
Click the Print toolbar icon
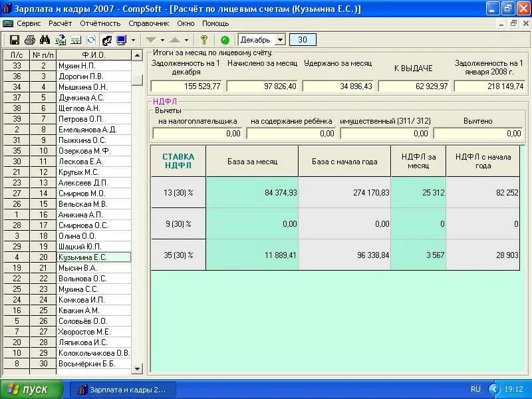pos(30,40)
